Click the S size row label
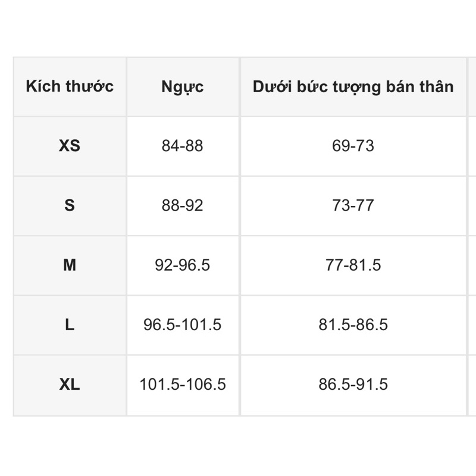Image resolution: width=476 pixels, height=476 pixels. pos(70,205)
